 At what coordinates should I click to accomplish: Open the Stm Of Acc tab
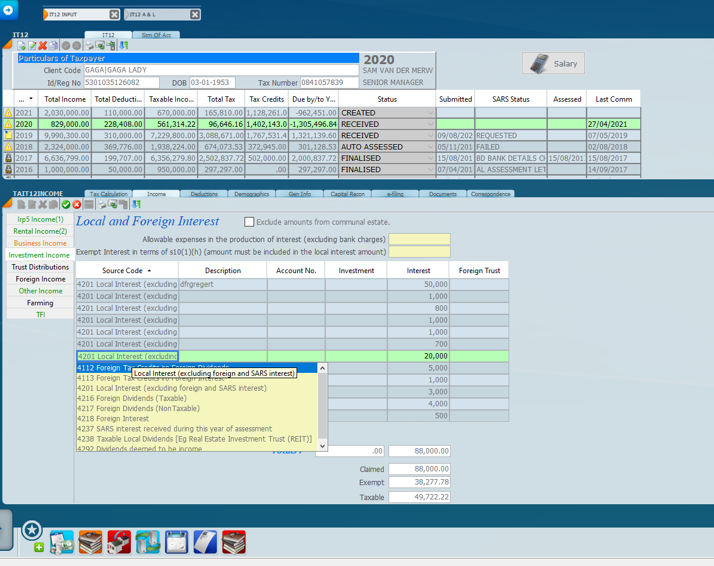click(155, 35)
